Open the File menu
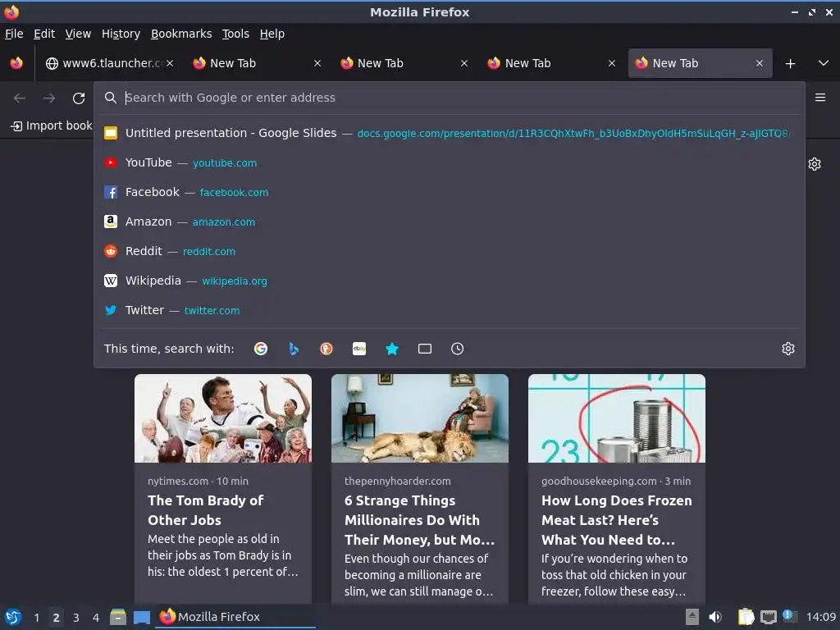The height and width of the screenshot is (630, 840). tap(14, 34)
